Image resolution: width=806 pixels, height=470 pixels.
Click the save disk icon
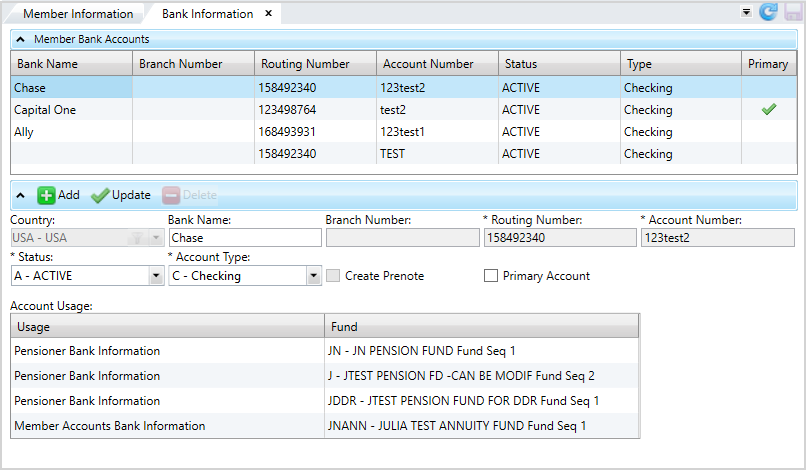pos(792,12)
